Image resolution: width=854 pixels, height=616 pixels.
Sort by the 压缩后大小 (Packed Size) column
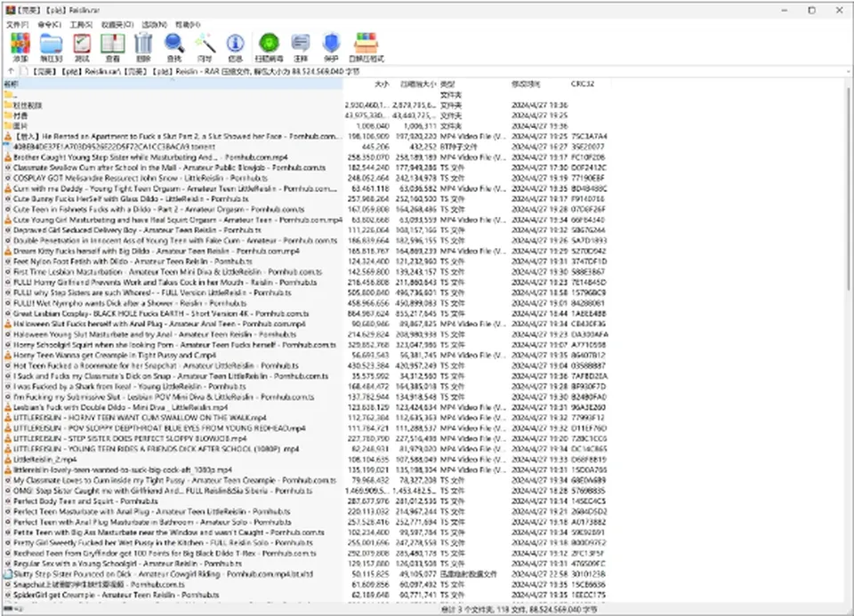coord(415,84)
